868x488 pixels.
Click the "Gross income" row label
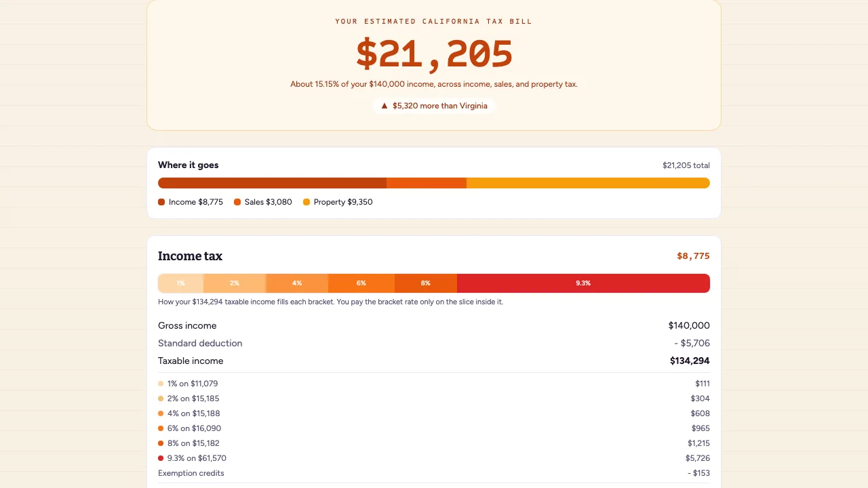point(187,326)
